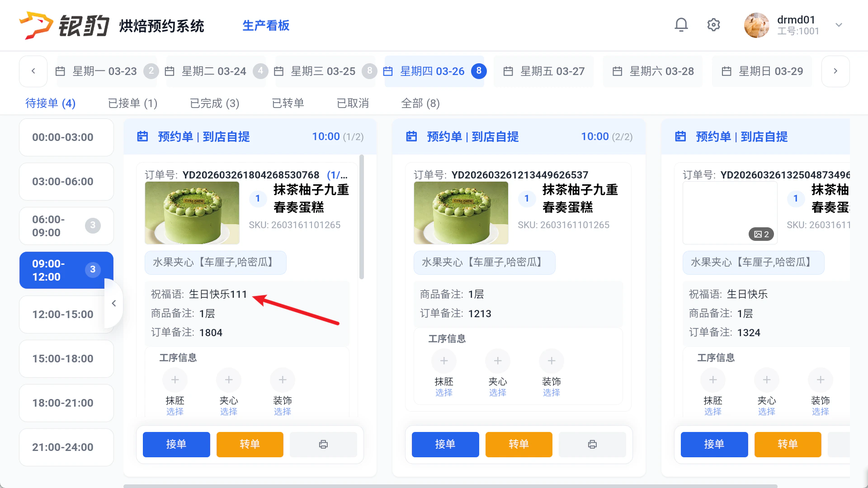Image resolution: width=868 pixels, height=488 pixels.
Task: Select the 12:00-15:00 time slot
Action: point(66,314)
